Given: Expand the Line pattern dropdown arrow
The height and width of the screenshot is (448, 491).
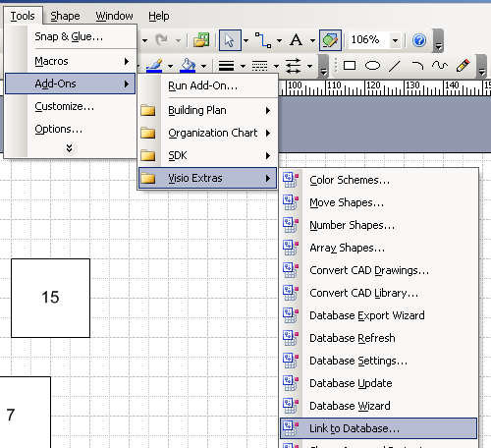Looking at the screenshot, I should (x=276, y=66).
